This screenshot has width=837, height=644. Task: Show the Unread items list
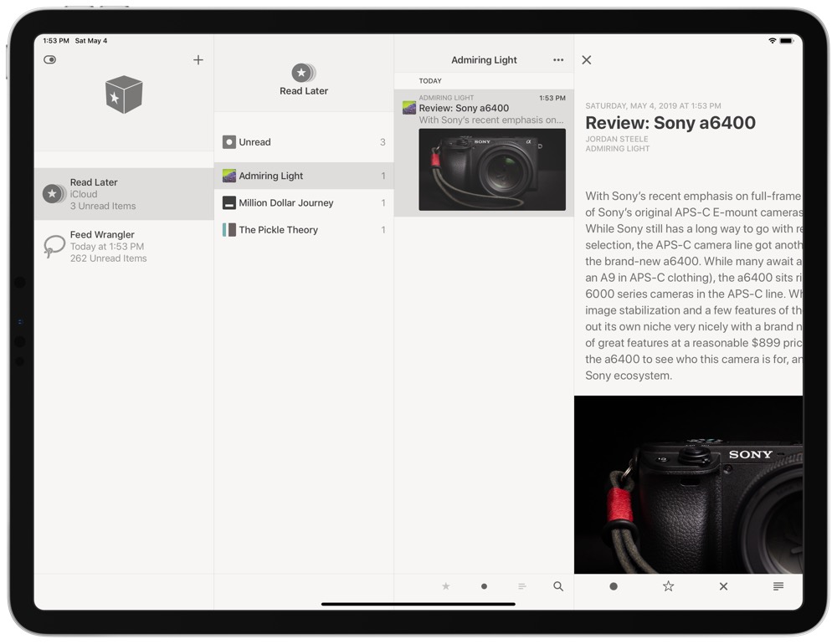pyautogui.click(x=304, y=142)
